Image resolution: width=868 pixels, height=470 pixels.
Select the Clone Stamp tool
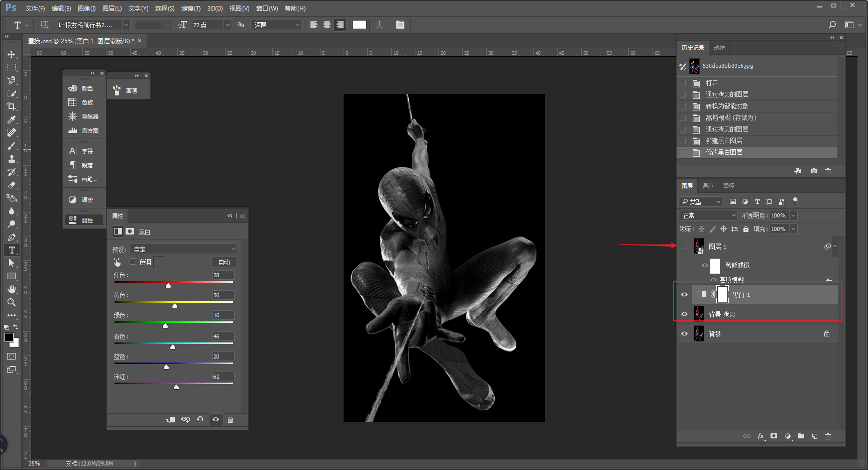coord(11,159)
